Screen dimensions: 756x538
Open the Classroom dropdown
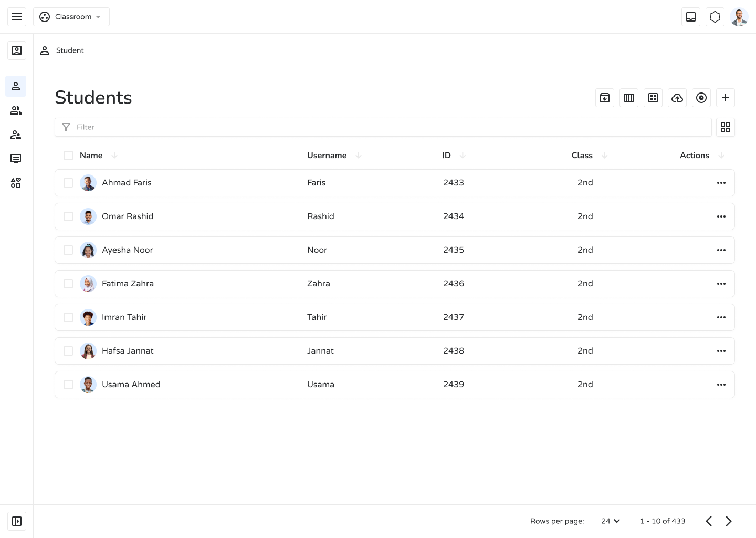point(71,17)
